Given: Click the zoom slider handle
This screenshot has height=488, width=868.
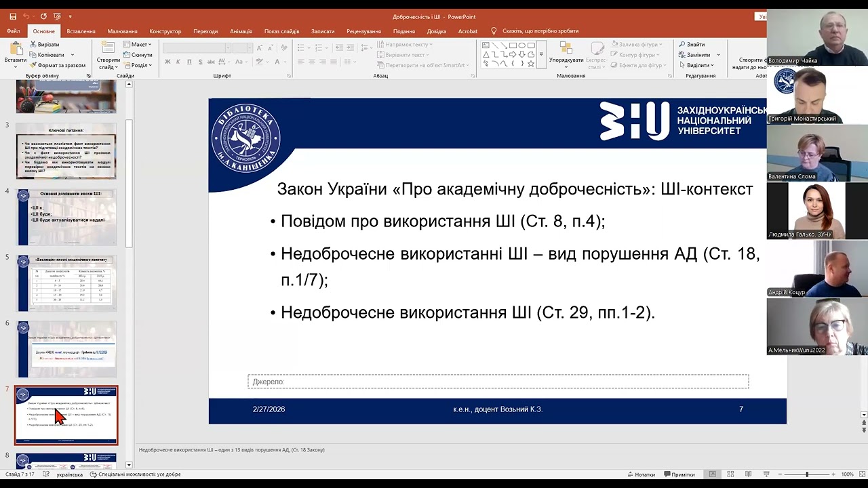Looking at the screenshot, I should (x=807, y=474).
